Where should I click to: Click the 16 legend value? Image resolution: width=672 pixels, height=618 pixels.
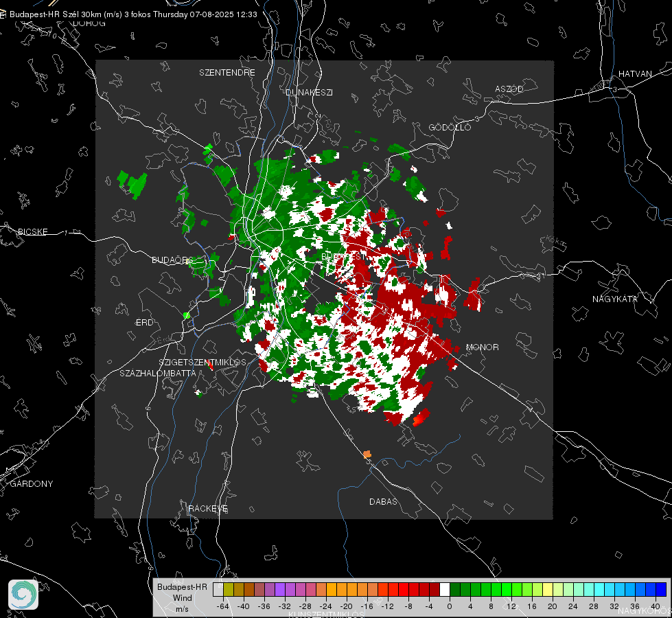[x=532, y=606]
